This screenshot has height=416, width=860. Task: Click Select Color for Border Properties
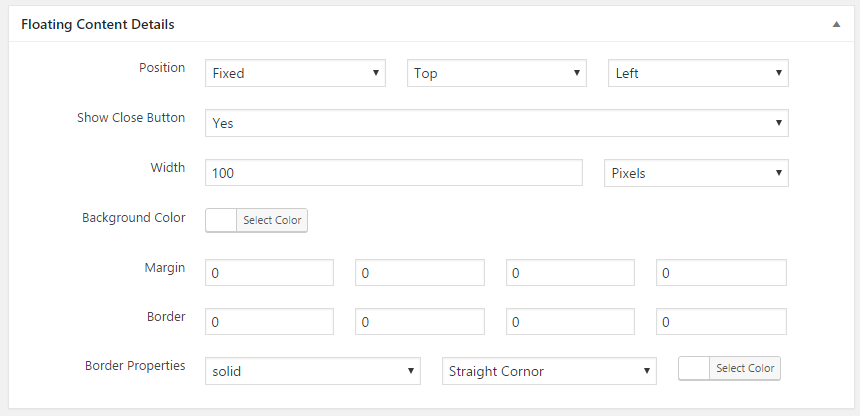pyautogui.click(x=745, y=368)
